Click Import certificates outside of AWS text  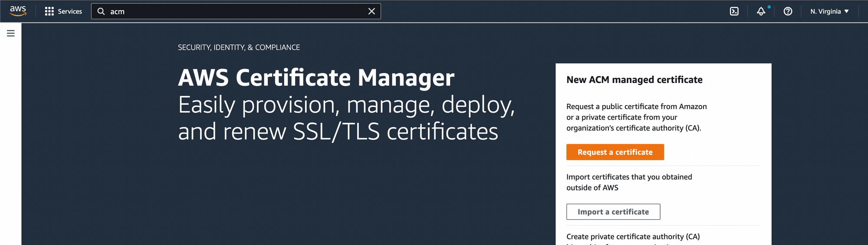(x=629, y=182)
